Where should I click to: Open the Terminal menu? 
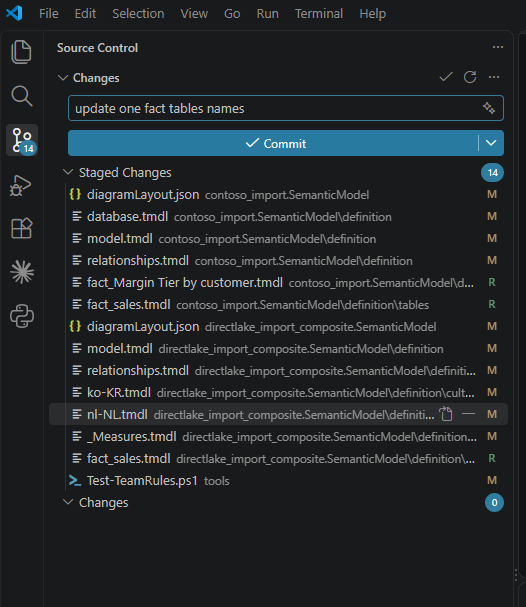point(319,14)
